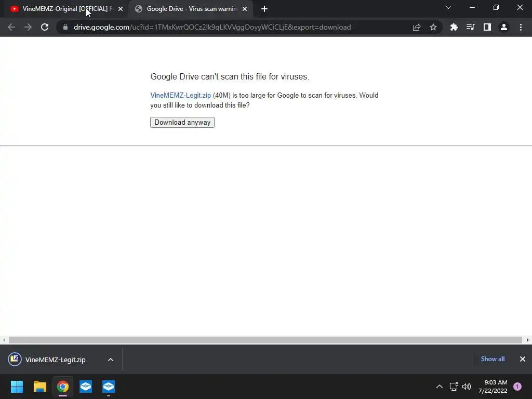Open a new browser tab
The width and height of the screenshot is (532, 399).
[x=264, y=9]
